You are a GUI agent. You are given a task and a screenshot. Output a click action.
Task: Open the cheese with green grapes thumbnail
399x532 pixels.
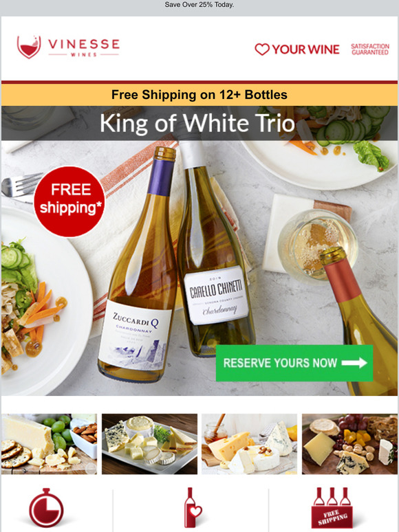click(50, 444)
